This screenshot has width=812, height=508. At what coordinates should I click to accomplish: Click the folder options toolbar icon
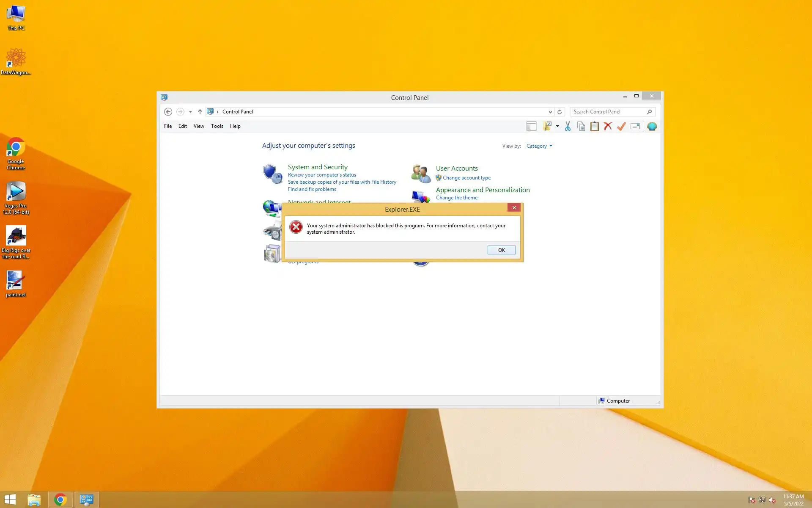547,126
